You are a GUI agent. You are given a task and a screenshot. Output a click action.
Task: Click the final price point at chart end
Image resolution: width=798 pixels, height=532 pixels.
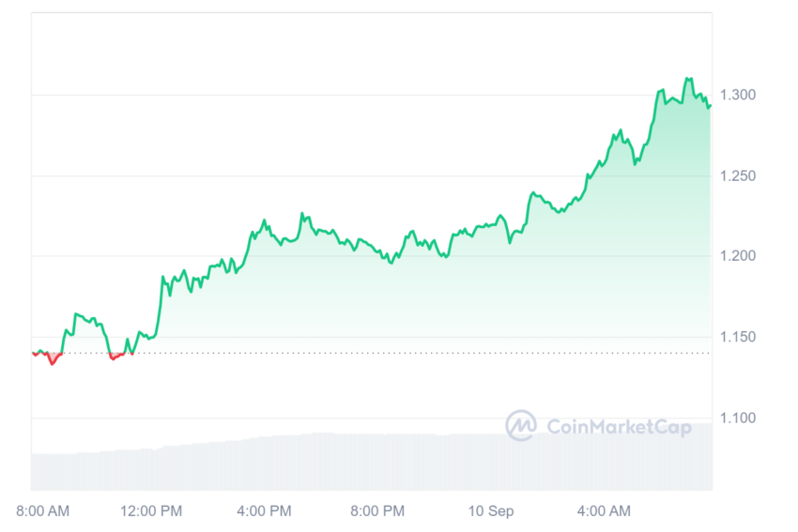point(710,106)
